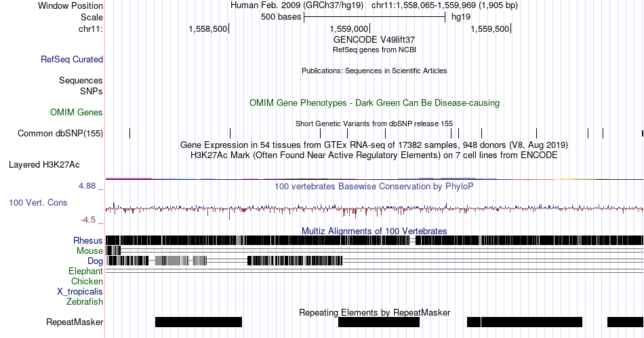Click the Sequences track label
This screenshot has height=338, width=644.
pyautogui.click(x=81, y=80)
